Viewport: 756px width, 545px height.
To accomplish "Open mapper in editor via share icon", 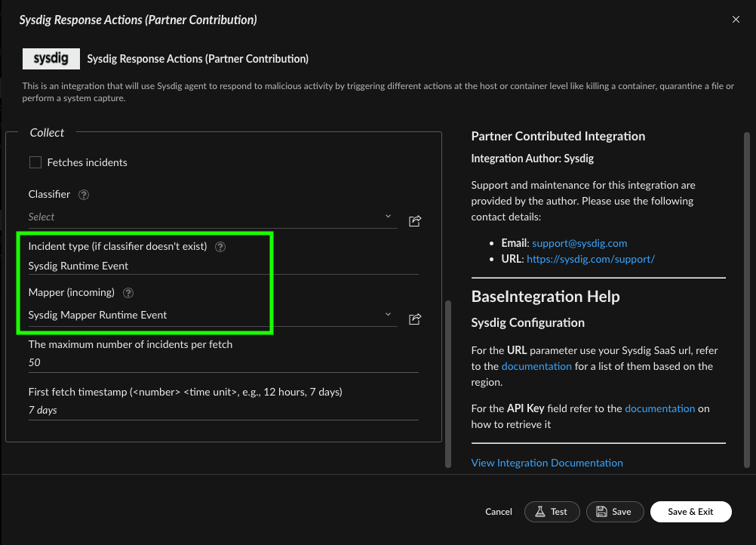I will click(415, 319).
